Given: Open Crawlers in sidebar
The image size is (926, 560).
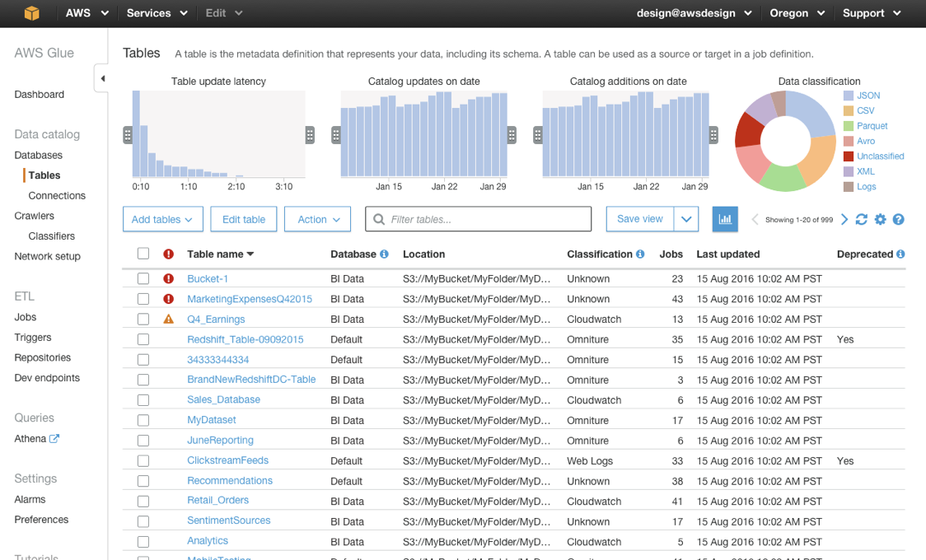Looking at the screenshot, I should click(x=35, y=216).
